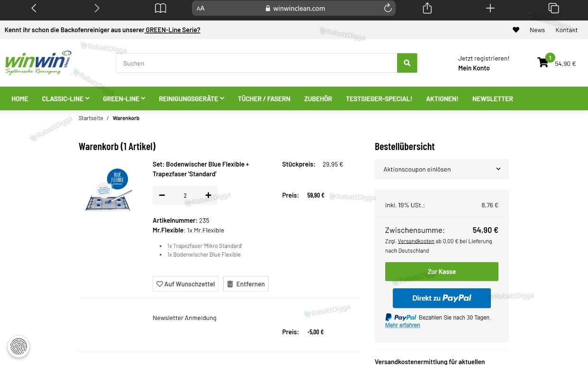Open the Versandkosten link
This screenshot has width=588, height=365.
tap(416, 241)
